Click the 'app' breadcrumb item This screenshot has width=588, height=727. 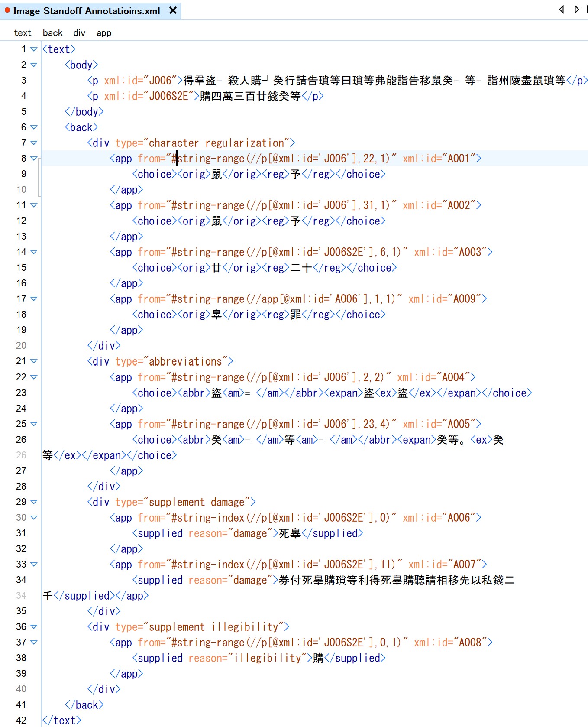point(104,33)
